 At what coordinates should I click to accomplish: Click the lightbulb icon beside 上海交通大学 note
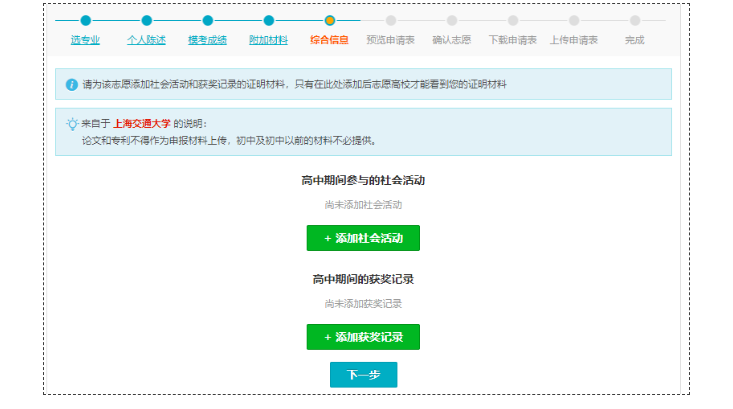point(71,124)
